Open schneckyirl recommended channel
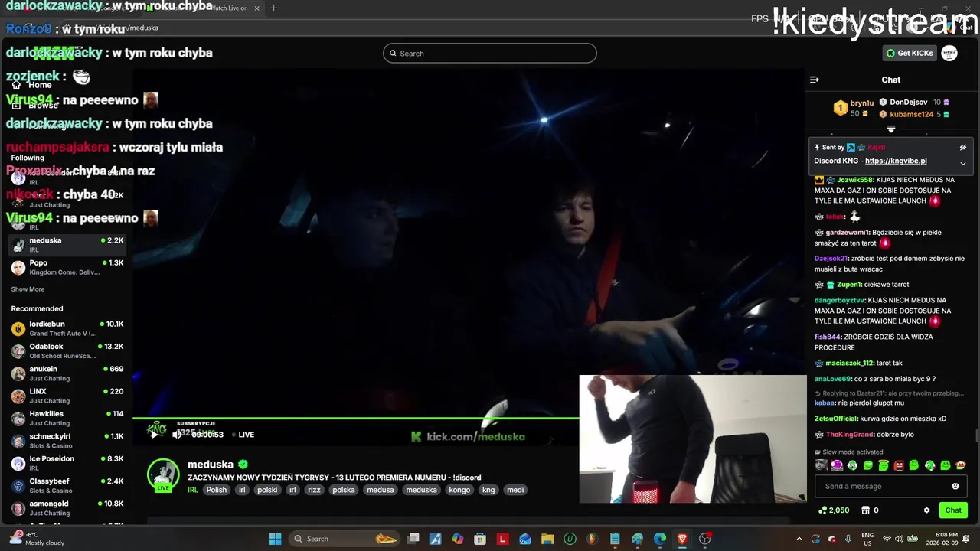980x551 pixels. tap(67, 441)
